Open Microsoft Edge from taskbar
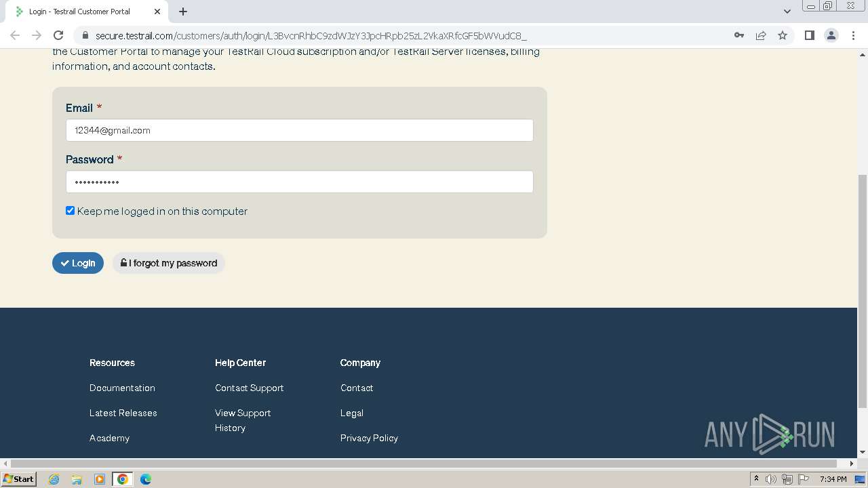The width and height of the screenshot is (868, 488). tap(146, 479)
